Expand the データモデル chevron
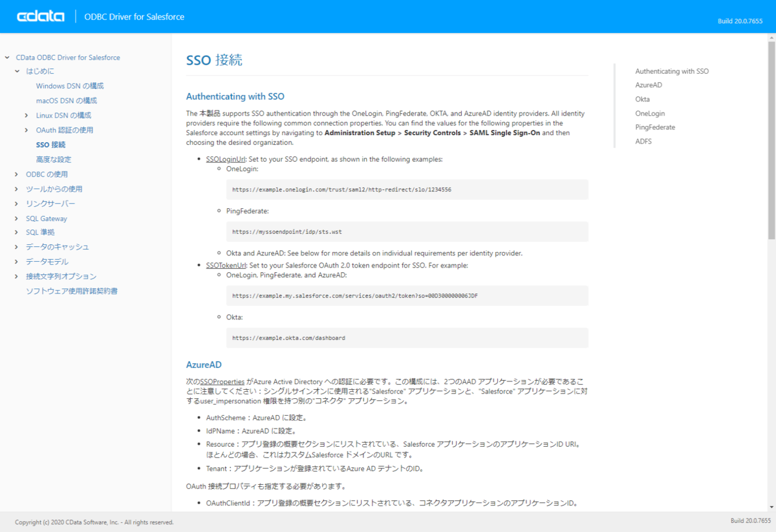This screenshot has height=532, width=776. 17,262
